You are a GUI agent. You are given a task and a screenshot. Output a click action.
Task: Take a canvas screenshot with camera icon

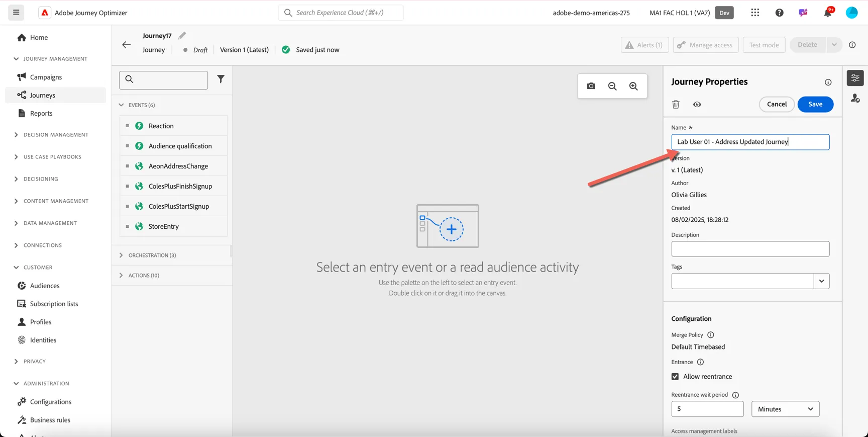(591, 86)
